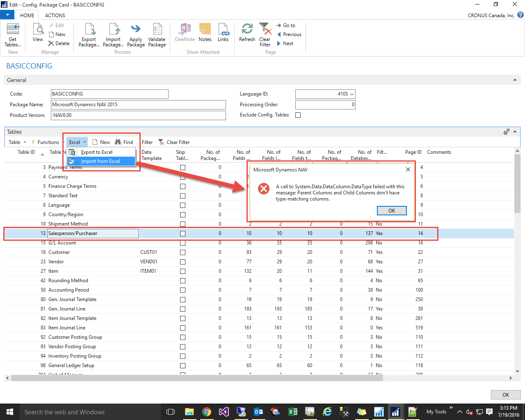Image resolution: width=525 pixels, height=420 pixels.
Task: Open the Language ID dropdown
Action: point(352,94)
